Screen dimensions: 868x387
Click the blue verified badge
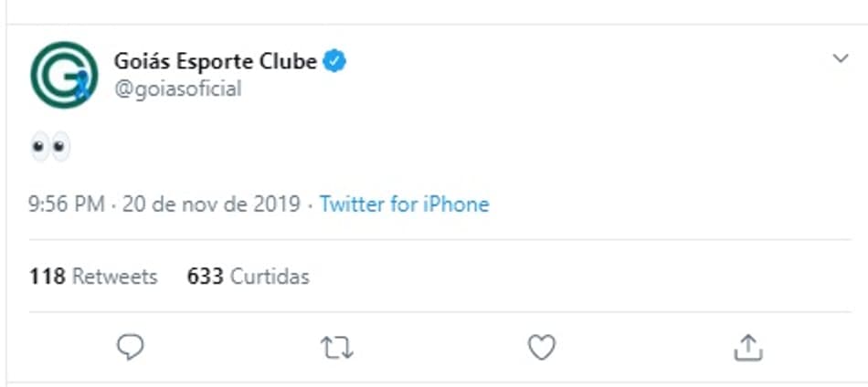click(336, 62)
